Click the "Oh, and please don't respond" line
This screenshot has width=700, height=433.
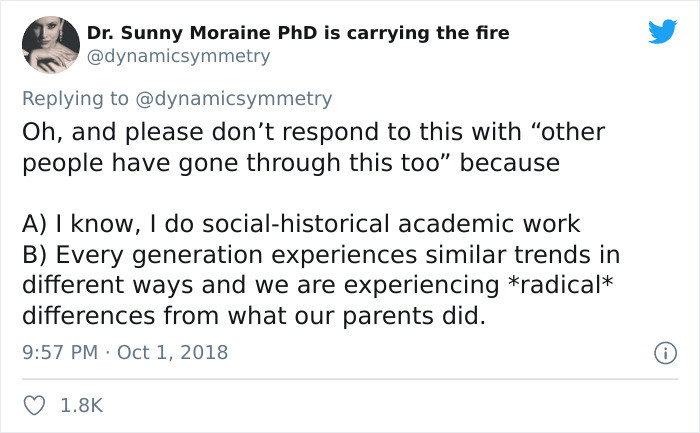click(x=313, y=132)
